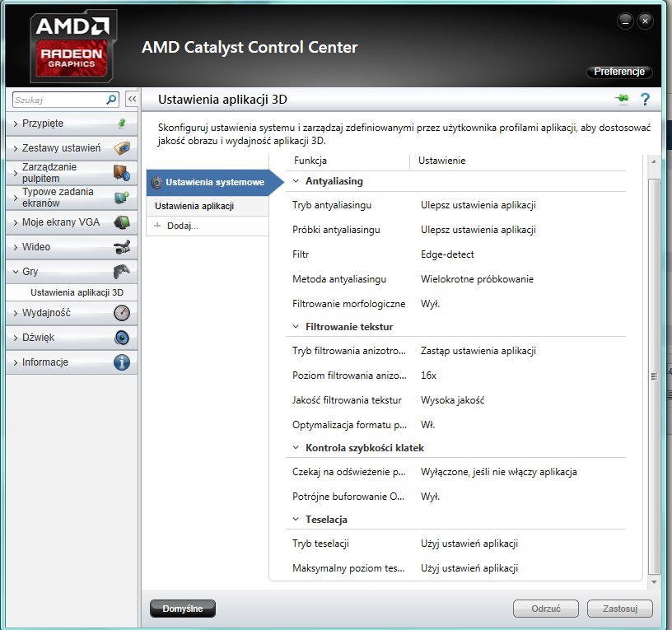The image size is (672, 630).
Task: Pin this page using the green pin icon
Action: [x=622, y=99]
